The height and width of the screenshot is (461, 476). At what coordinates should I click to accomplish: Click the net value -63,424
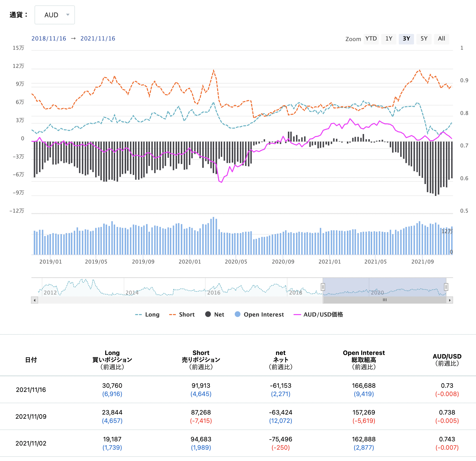(x=281, y=412)
